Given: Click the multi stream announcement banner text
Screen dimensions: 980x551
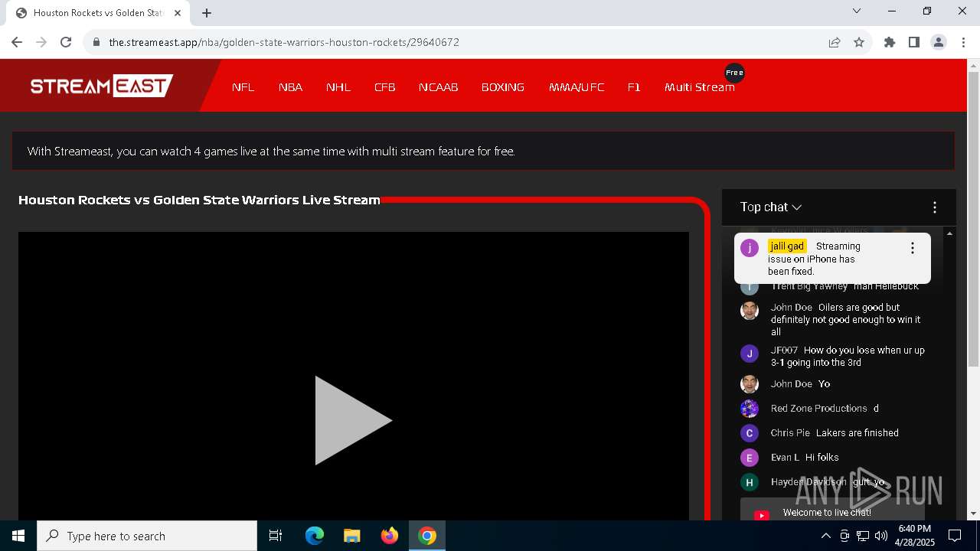Looking at the screenshot, I should point(271,152).
